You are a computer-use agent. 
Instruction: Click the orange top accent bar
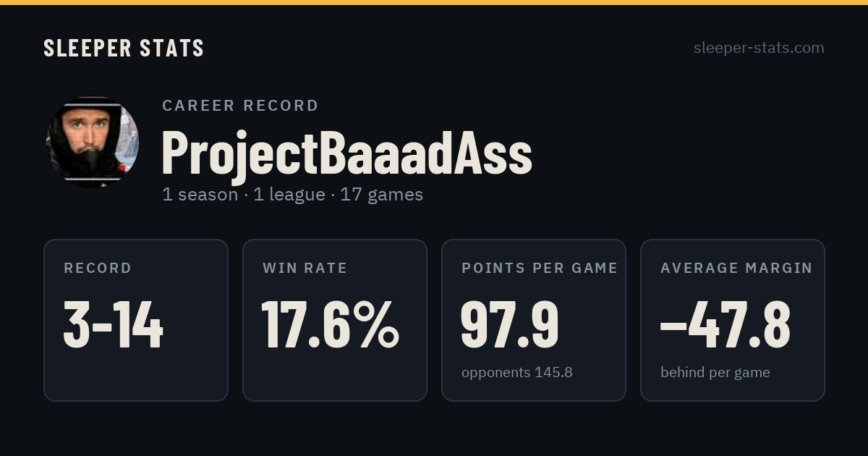(x=434, y=2)
